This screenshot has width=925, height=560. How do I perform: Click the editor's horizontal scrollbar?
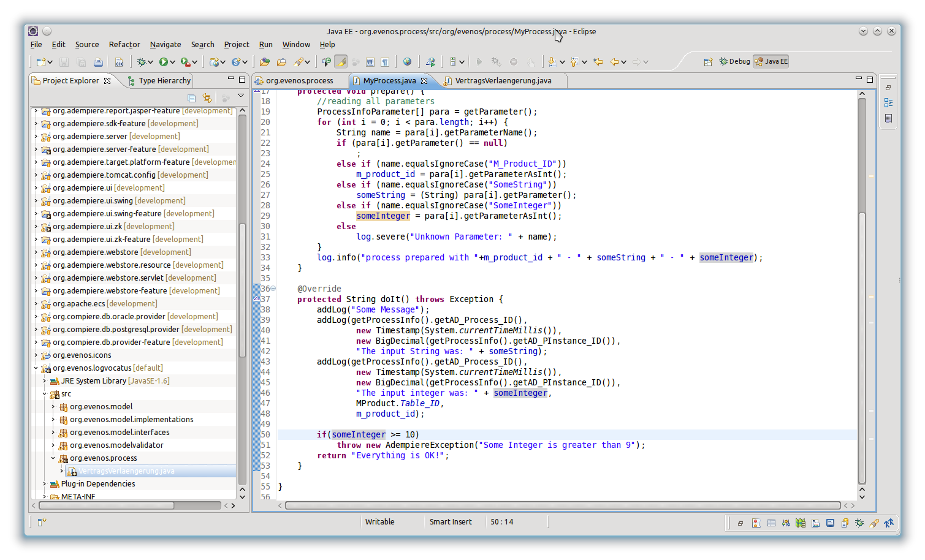point(562,505)
